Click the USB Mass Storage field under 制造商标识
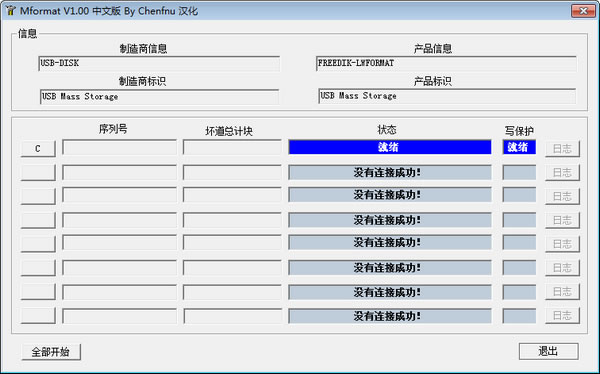 [x=159, y=97]
